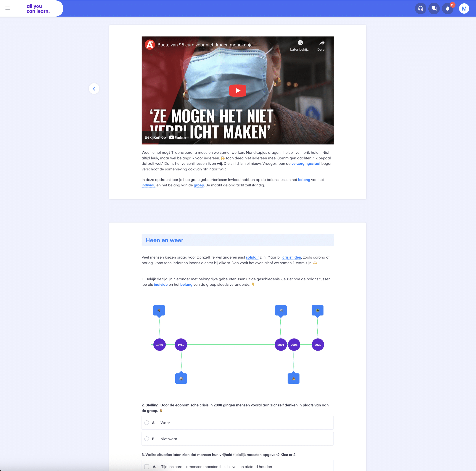476x471 pixels.
Task: Click the all you can learn logo
Action: [38, 9]
